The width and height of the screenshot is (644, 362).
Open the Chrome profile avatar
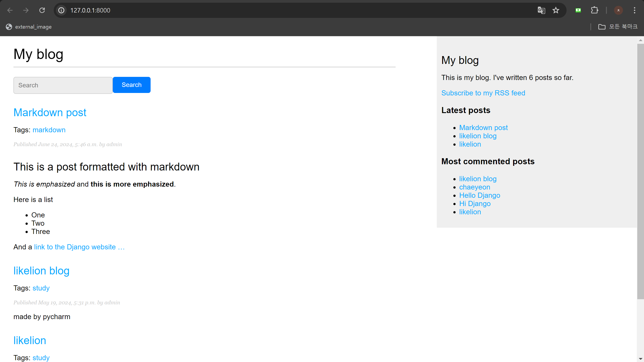coord(618,10)
